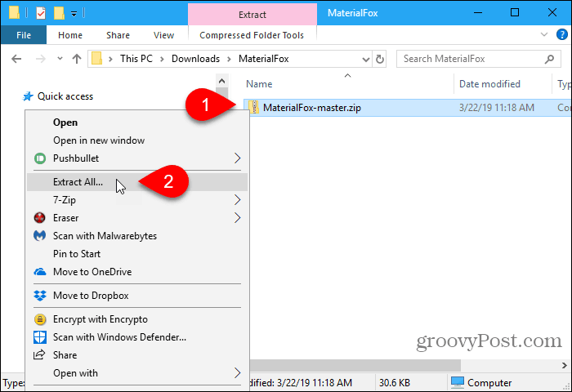Viewport: 572px width, 392px height.
Task: Select Quick access in navigation pane
Action: coord(65,96)
